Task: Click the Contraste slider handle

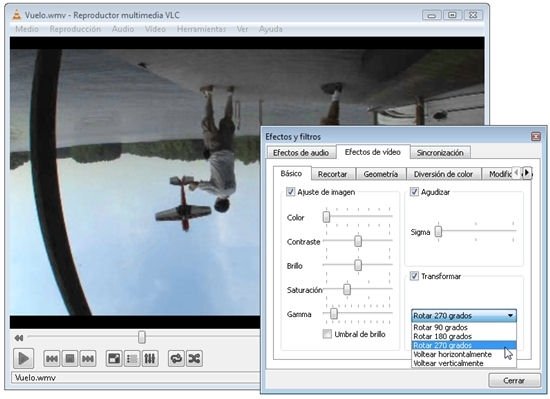Action: point(358,241)
